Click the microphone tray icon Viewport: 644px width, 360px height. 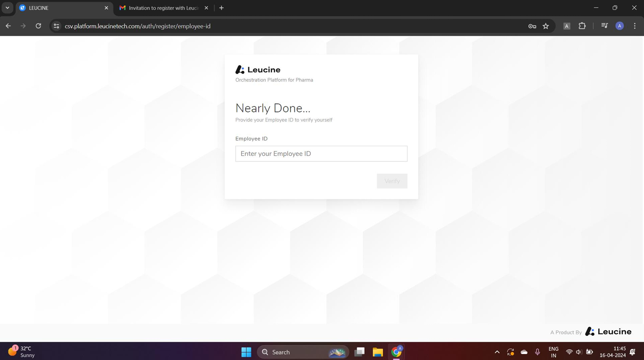538,352
